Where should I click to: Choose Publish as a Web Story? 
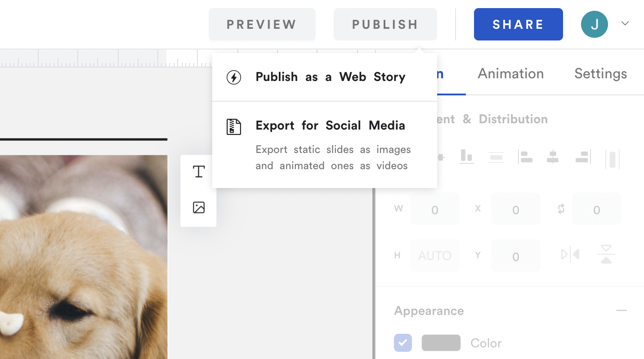pyautogui.click(x=330, y=77)
